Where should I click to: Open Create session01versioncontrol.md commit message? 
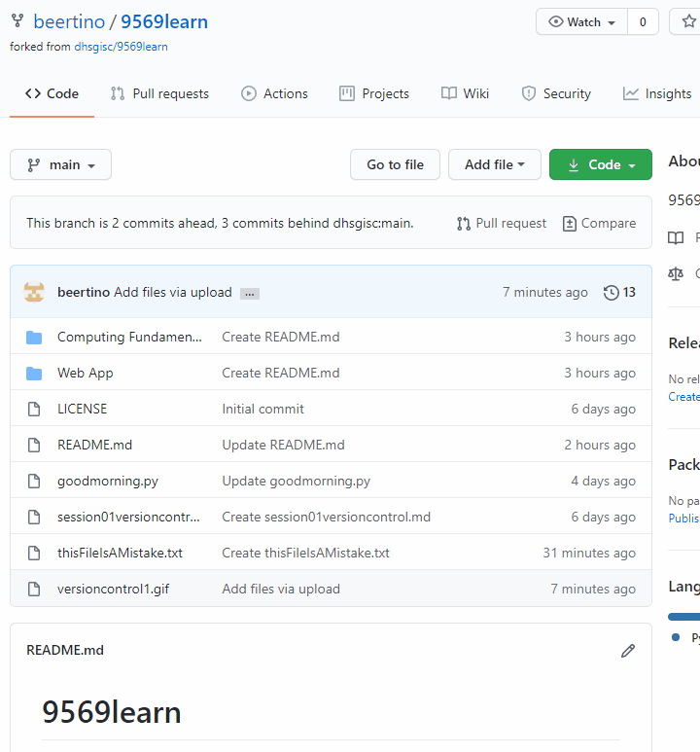pos(326,517)
